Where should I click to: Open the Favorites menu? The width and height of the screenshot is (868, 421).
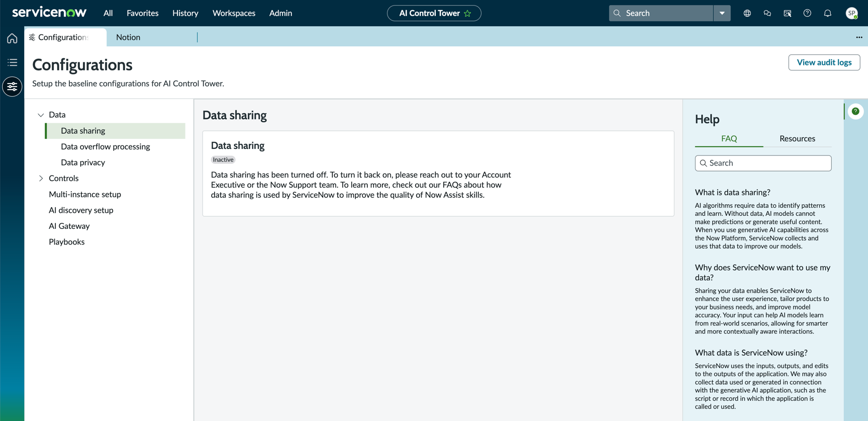(x=142, y=13)
